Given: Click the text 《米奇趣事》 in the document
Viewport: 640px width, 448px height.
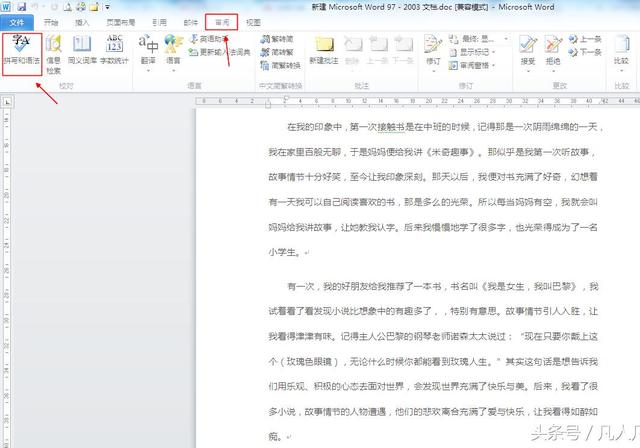Looking at the screenshot, I should point(450,152).
